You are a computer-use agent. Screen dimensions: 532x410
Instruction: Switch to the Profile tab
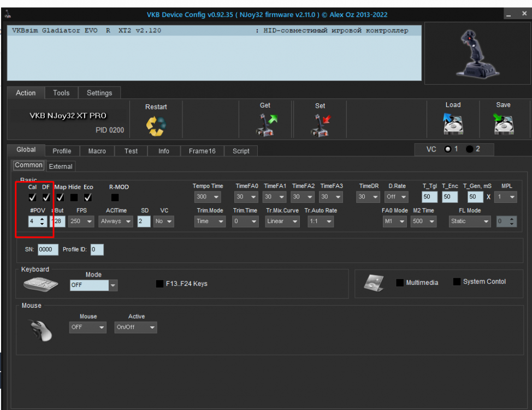(62, 151)
